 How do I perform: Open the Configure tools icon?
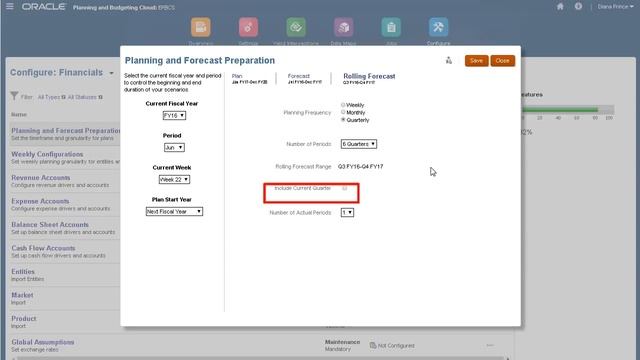(x=438, y=27)
